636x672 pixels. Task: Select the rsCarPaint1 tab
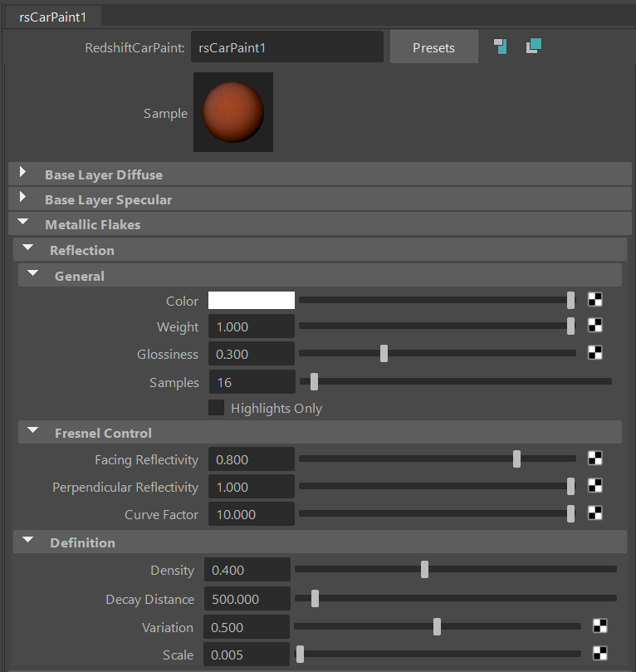[53, 17]
